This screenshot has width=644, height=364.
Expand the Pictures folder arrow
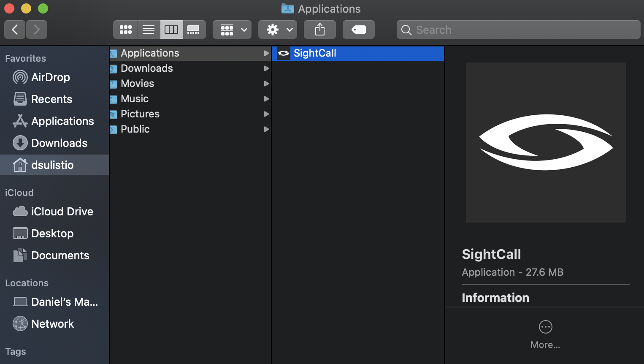[266, 114]
